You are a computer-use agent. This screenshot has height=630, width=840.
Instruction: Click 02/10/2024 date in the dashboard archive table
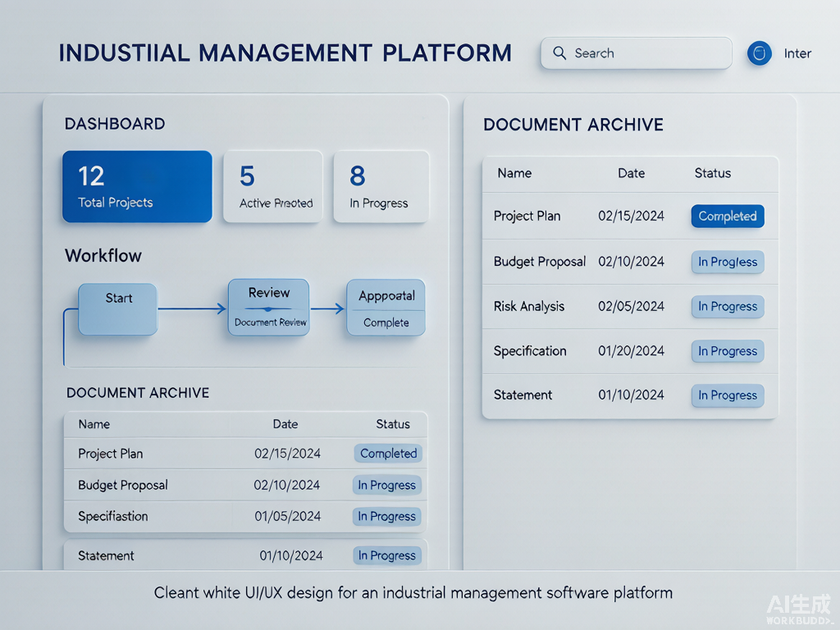tap(287, 486)
